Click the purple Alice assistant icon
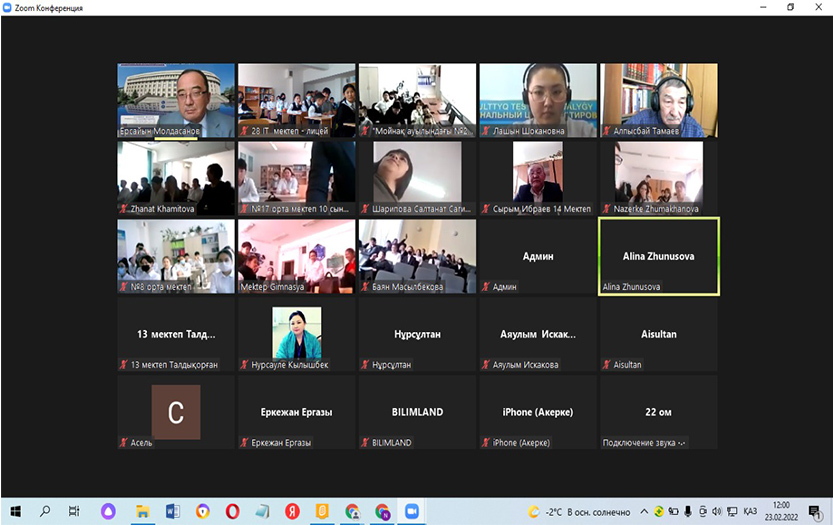Image resolution: width=833 pixels, height=525 pixels. pyautogui.click(x=108, y=511)
